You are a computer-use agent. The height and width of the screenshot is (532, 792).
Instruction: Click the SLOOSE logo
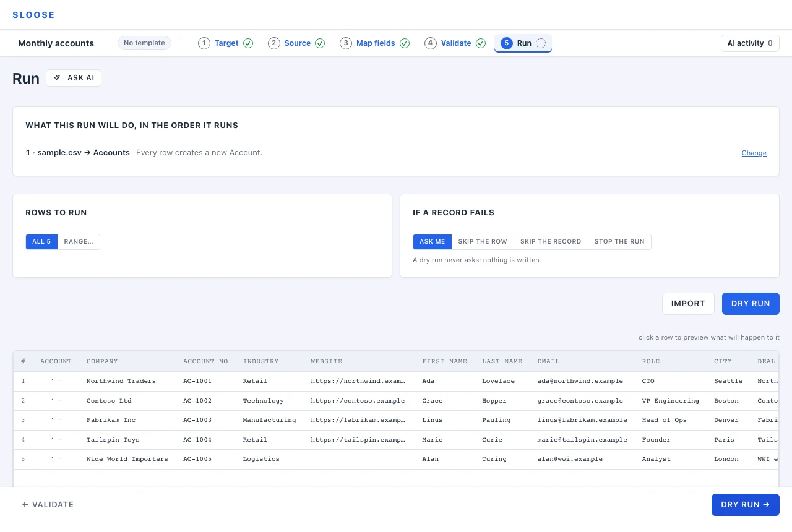click(33, 15)
